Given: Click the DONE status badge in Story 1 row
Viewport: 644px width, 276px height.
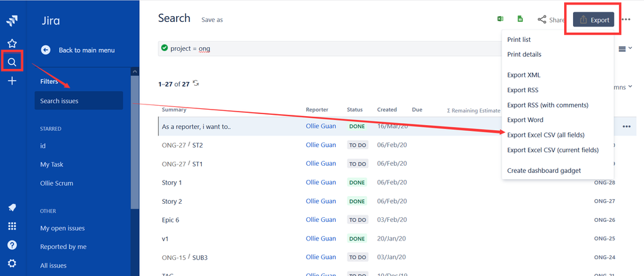Looking at the screenshot, I should click(x=357, y=182).
